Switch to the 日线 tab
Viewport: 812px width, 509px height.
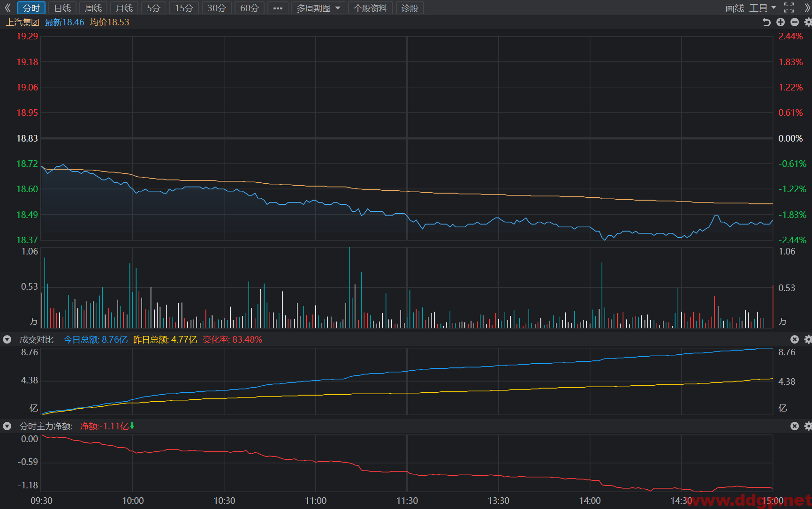click(x=62, y=8)
